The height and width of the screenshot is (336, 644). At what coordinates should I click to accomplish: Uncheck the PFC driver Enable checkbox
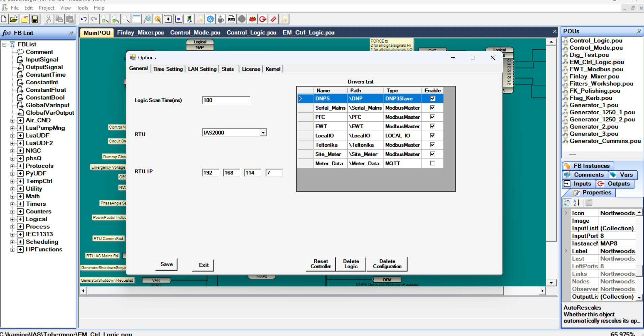[432, 117]
